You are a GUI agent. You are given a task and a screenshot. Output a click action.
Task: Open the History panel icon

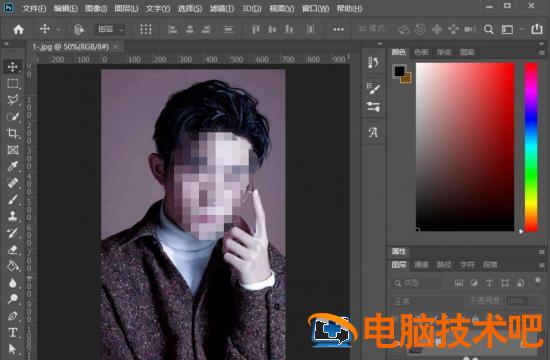[373, 63]
